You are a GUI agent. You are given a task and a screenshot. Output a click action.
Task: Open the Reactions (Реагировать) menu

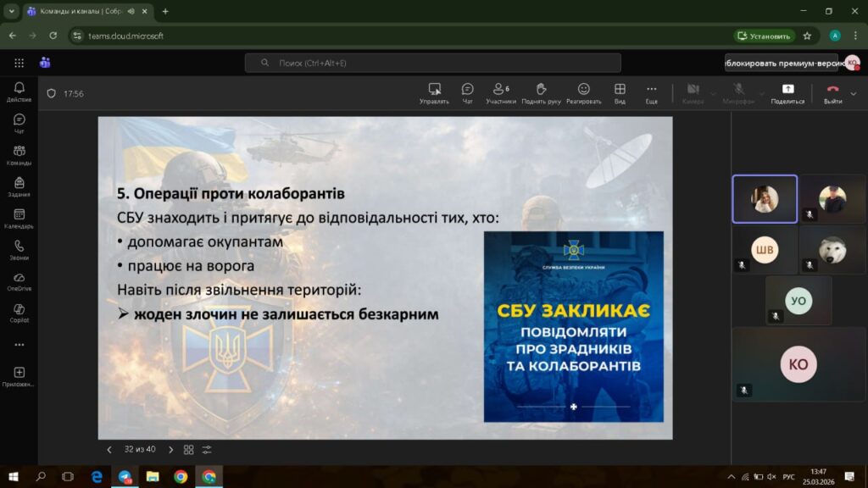pyautogui.click(x=583, y=92)
